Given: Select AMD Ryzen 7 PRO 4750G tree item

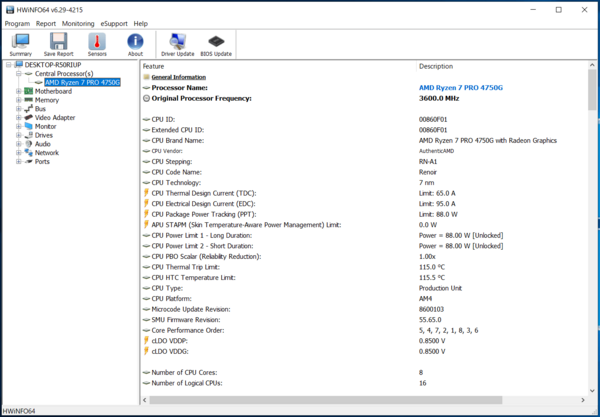Looking at the screenshot, I should [x=89, y=82].
